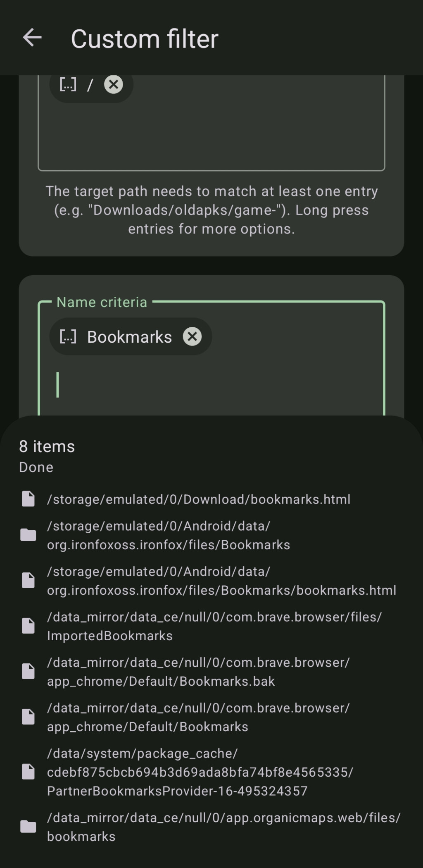Tap the 8 items results header
The image size is (423, 868).
click(x=47, y=446)
